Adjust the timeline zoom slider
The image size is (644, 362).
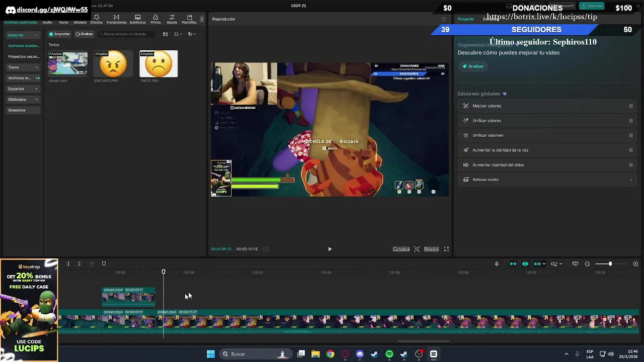click(x=610, y=264)
